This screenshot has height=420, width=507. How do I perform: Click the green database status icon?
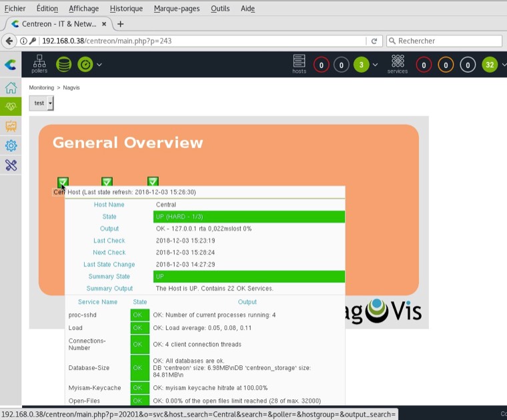tap(63, 65)
